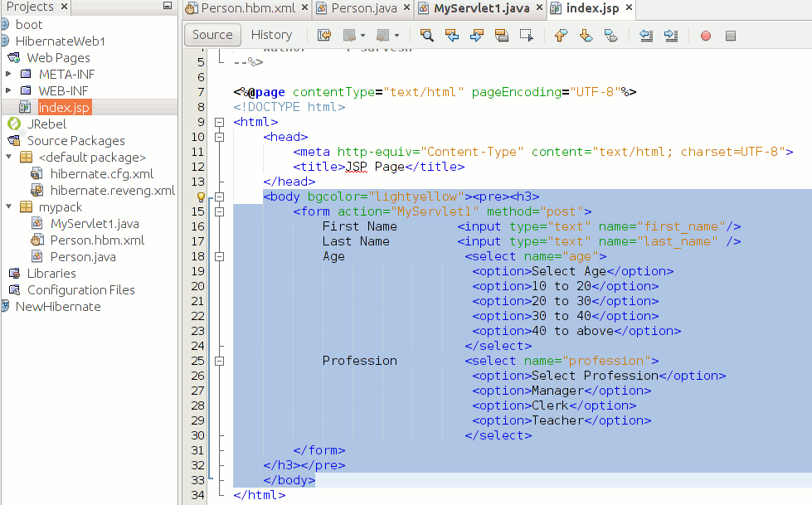This screenshot has height=505, width=812.
Task: Collapse the form code fold at line 15
Action: click(x=220, y=211)
